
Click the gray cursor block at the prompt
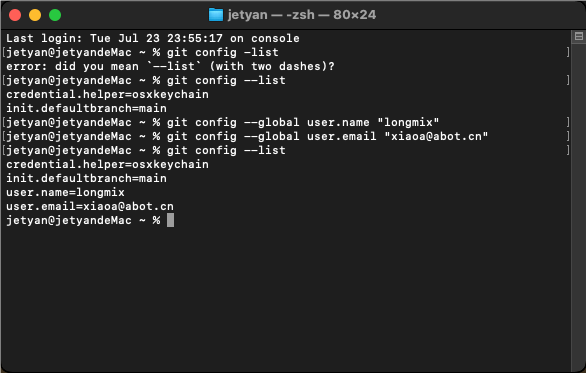click(170, 220)
